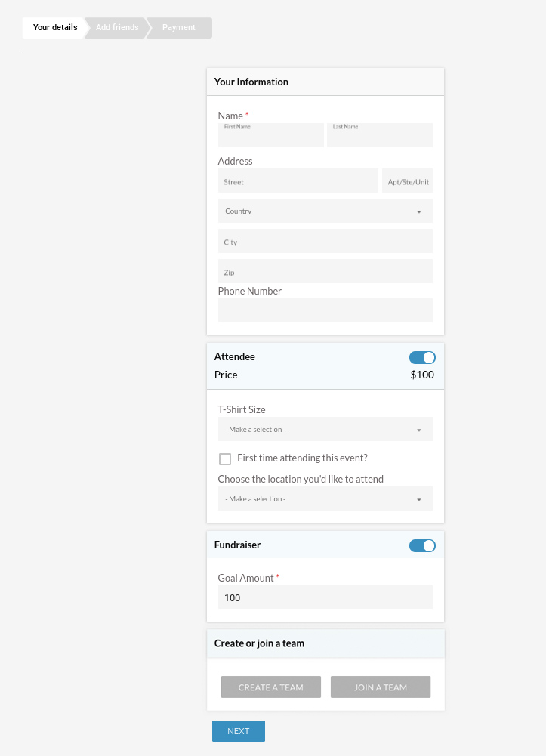
Task: Edit the Goal Amount field
Action: (325, 597)
